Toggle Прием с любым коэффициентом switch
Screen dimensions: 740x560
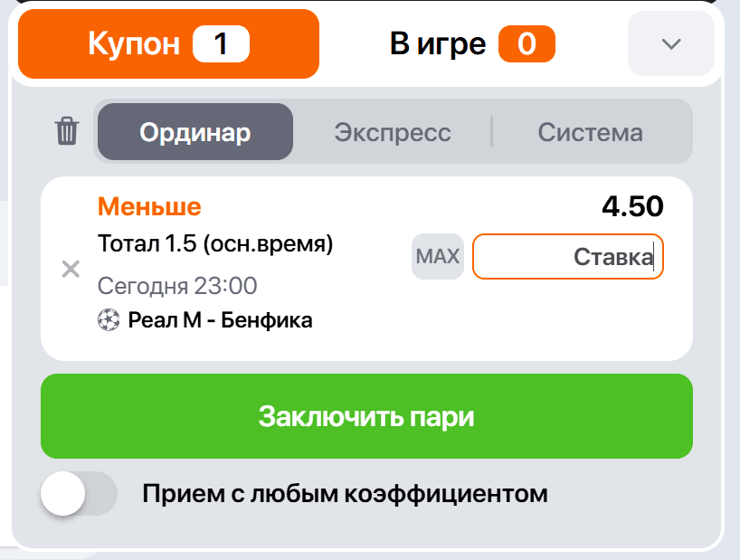(x=80, y=493)
